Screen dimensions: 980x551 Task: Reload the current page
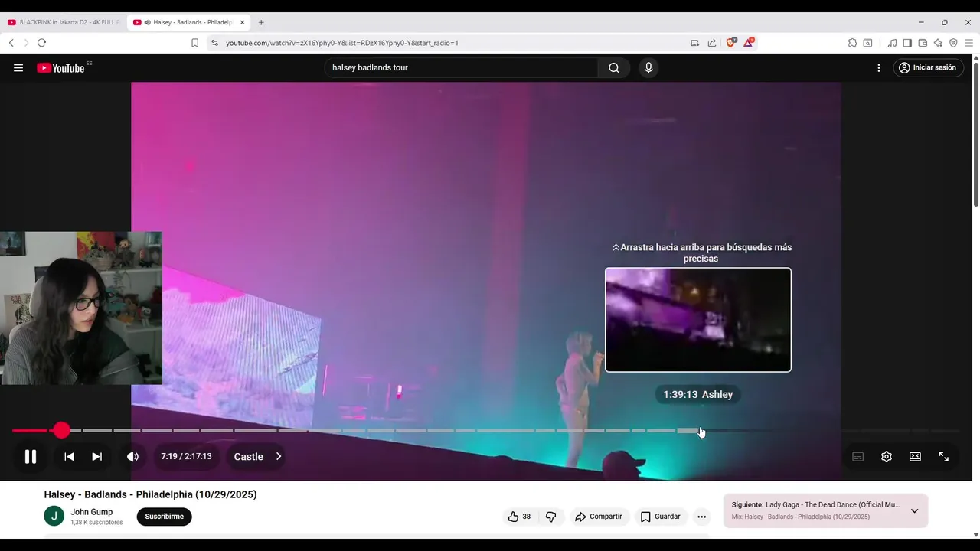(41, 43)
